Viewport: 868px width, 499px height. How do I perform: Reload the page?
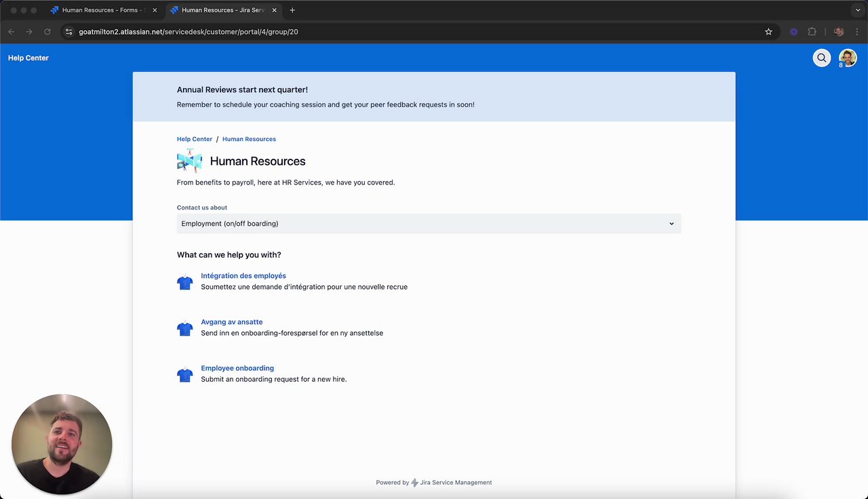tap(47, 32)
